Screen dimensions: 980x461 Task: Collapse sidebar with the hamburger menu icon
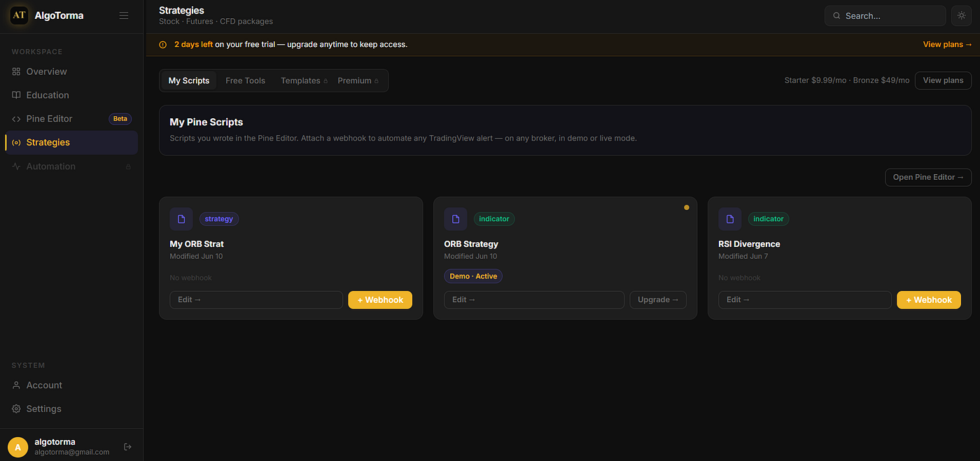124,15
